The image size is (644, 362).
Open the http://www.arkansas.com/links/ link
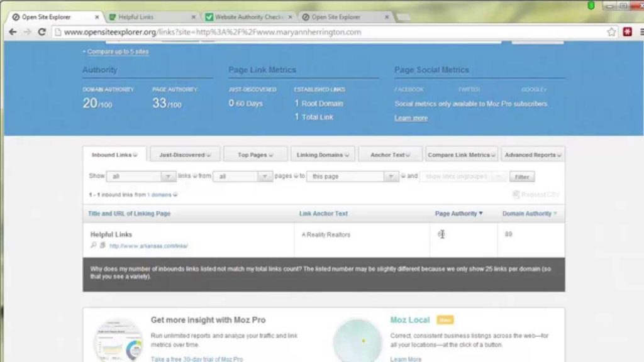[148, 246]
